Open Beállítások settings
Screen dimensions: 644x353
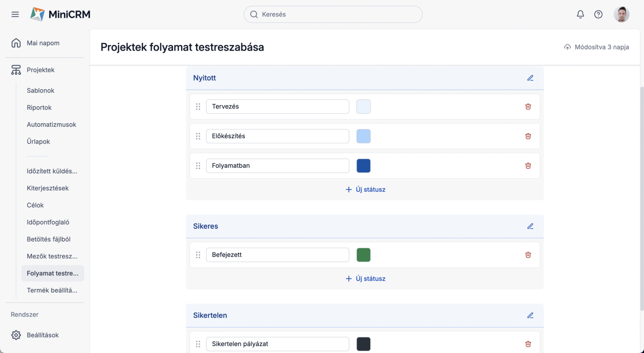pyautogui.click(x=43, y=335)
